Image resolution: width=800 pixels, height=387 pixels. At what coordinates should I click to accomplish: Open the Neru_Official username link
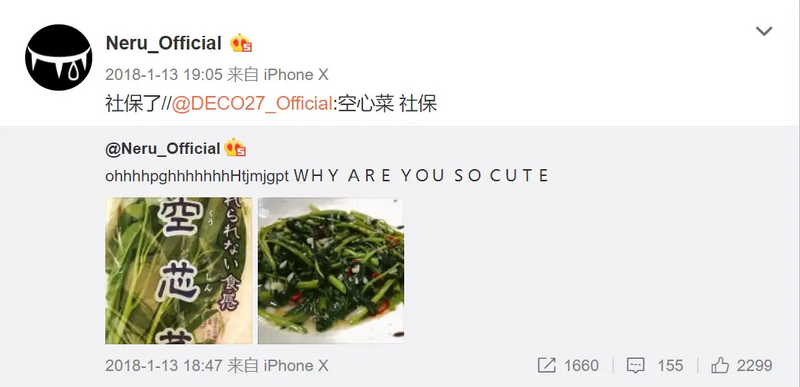tap(163, 43)
